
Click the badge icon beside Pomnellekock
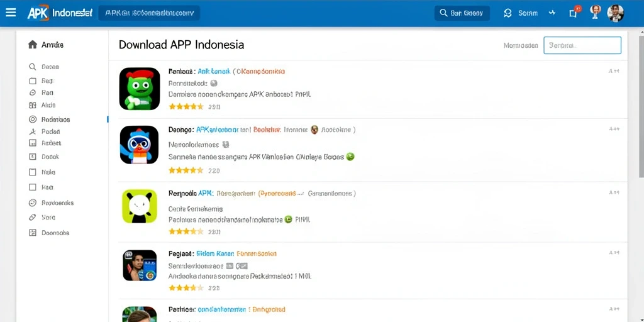(x=213, y=83)
